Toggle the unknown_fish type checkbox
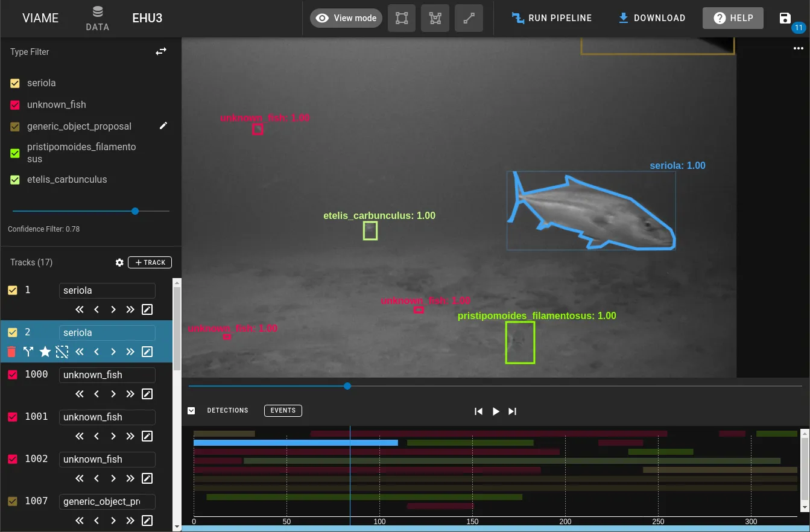Screen dimensions: 810x532 pyautogui.click(x=16, y=105)
